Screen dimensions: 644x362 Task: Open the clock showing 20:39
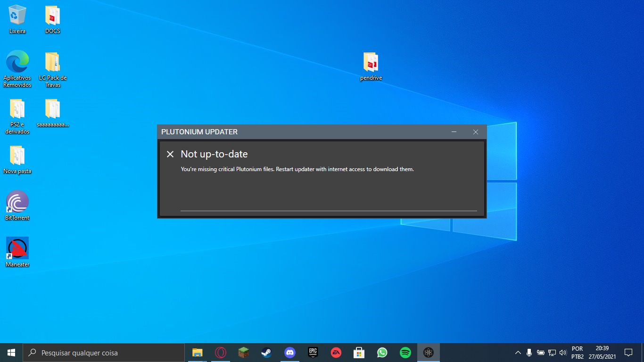pos(602,353)
